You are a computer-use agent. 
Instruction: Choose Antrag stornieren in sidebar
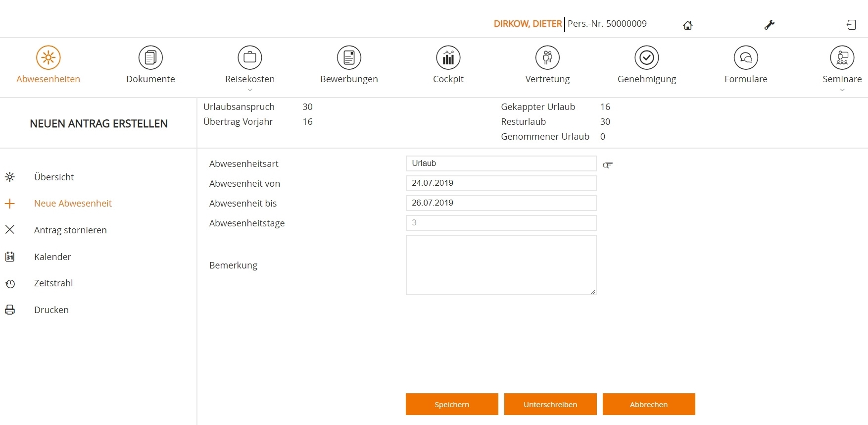pyautogui.click(x=70, y=230)
